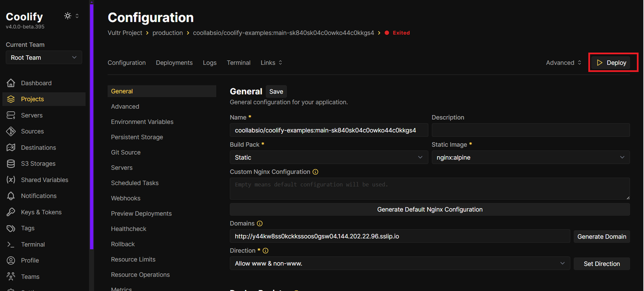The width and height of the screenshot is (644, 291).
Task: Click the Custom Nginx Configuration info icon
Action: tap(315, 172)
